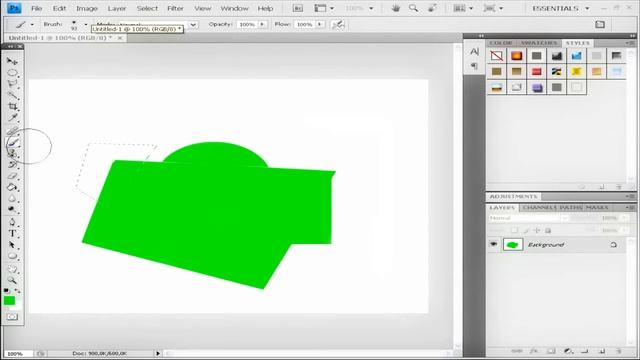Screen dimensions: 640x360
Task: Switch to the Color tab
Action: 501,43
